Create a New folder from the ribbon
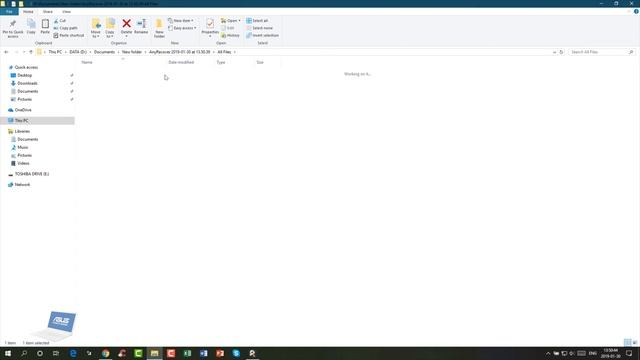The height and width of the screenshot is (360, 640). click(159, 28)
